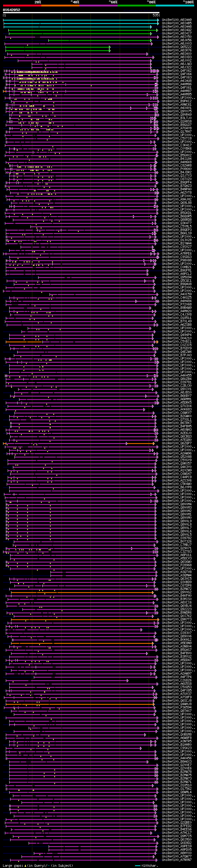Screen dimensions: 197x868
Task: Select the UniRef100_A4X4V1 label
Action: pyautogui.click(x=177, y=108)
